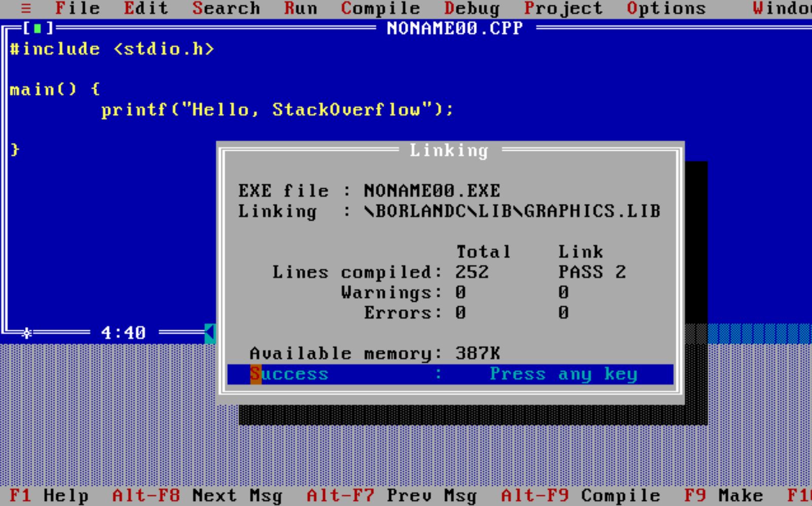This screenshot has width=812, height=506.
Task: Open the File menu
Action: pos(77,8)
